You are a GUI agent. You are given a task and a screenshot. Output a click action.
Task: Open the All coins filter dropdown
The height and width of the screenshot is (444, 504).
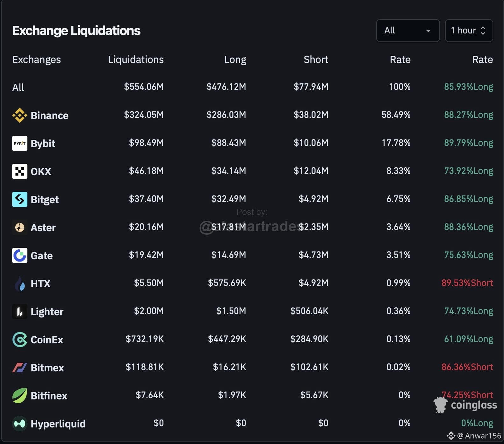(408, 31)
